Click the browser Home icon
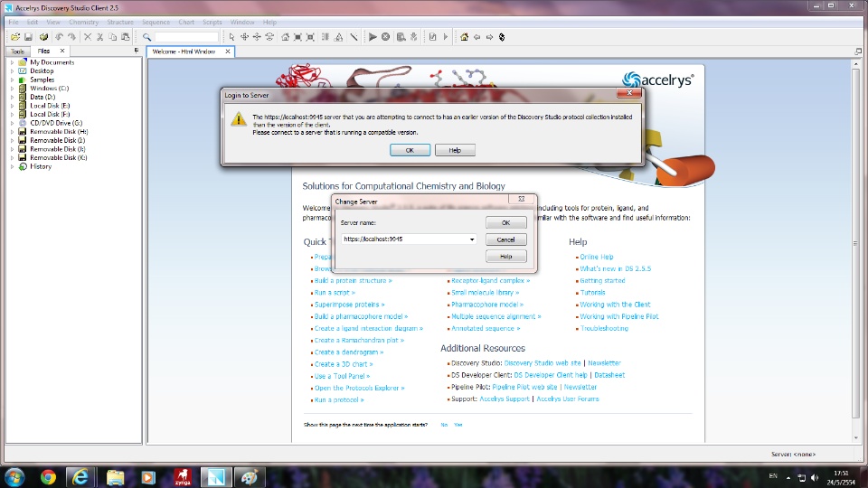Screen dimensions: 868x488 [464, 37]
